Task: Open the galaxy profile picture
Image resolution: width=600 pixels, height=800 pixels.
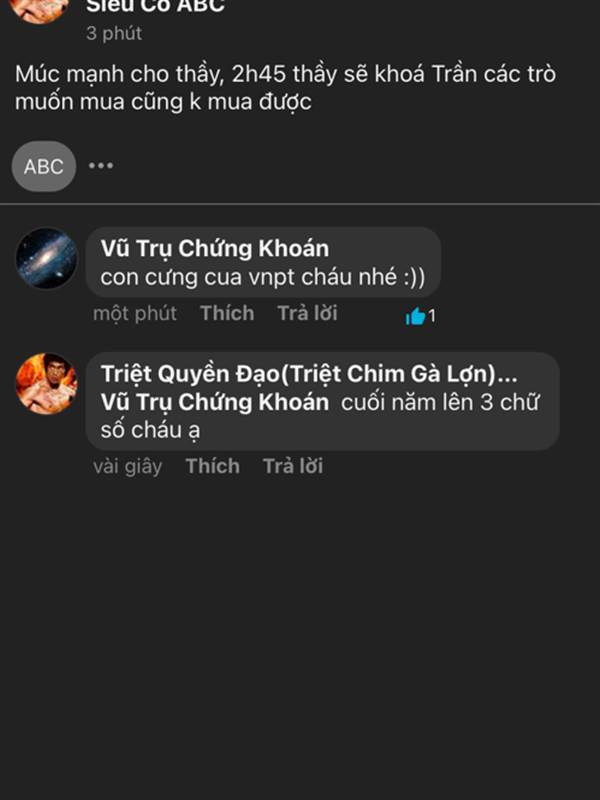Action: (46, 259)
